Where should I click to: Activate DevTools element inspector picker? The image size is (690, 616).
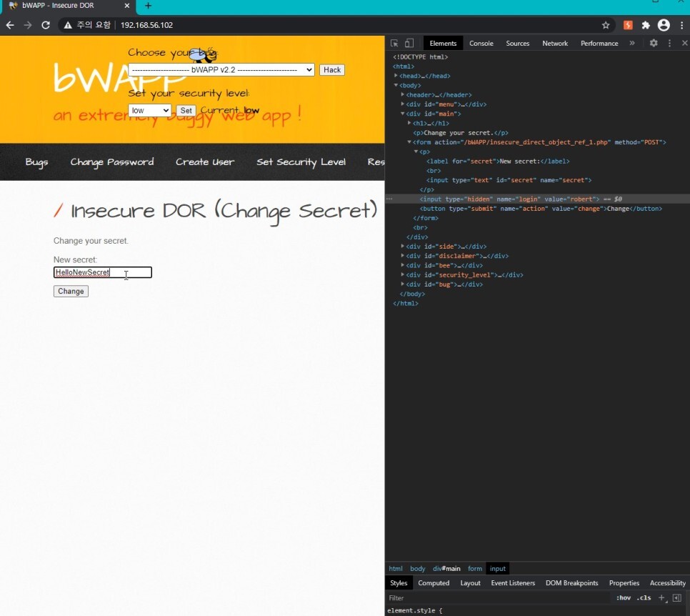coord(394,43)
